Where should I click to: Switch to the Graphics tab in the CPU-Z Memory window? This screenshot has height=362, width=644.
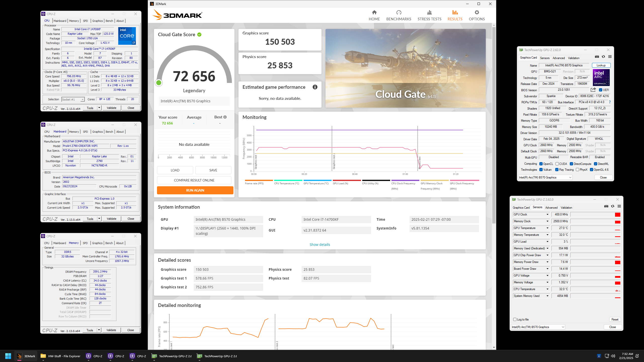pos(97,243)
